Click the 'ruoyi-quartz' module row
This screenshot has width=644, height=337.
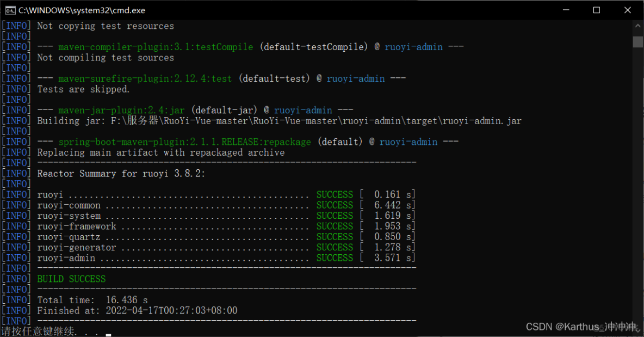tap(226, 237)
